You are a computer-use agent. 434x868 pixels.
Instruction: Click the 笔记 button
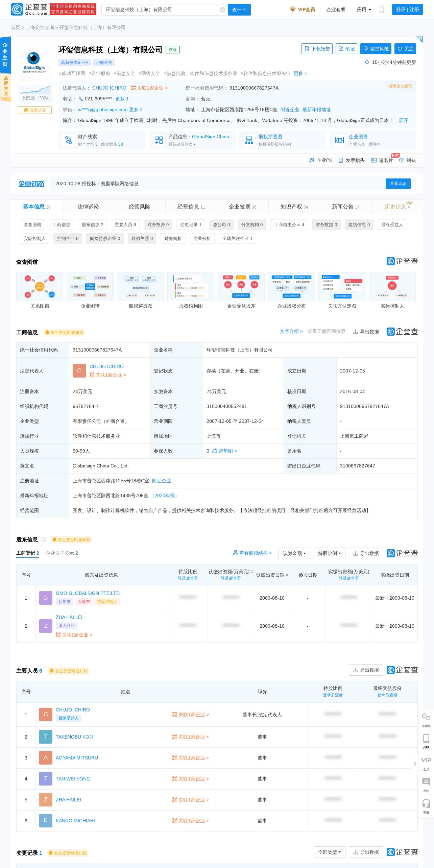point(346,49)
